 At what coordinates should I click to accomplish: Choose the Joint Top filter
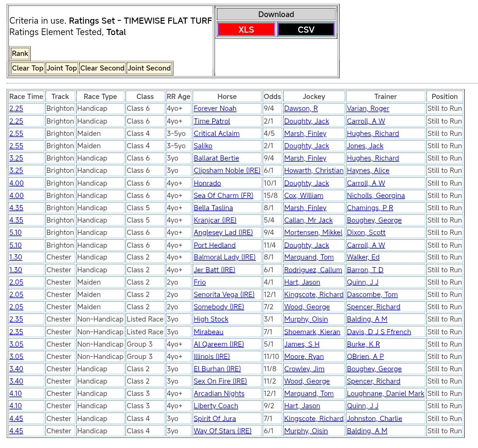pyautogui.click(x=62, y=68)
